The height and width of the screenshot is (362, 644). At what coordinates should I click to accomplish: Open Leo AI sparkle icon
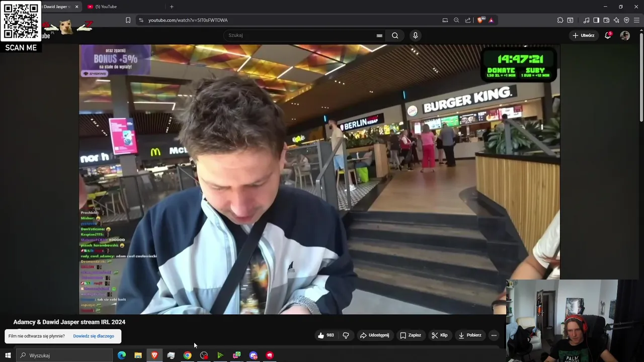(x=616, y=20)
